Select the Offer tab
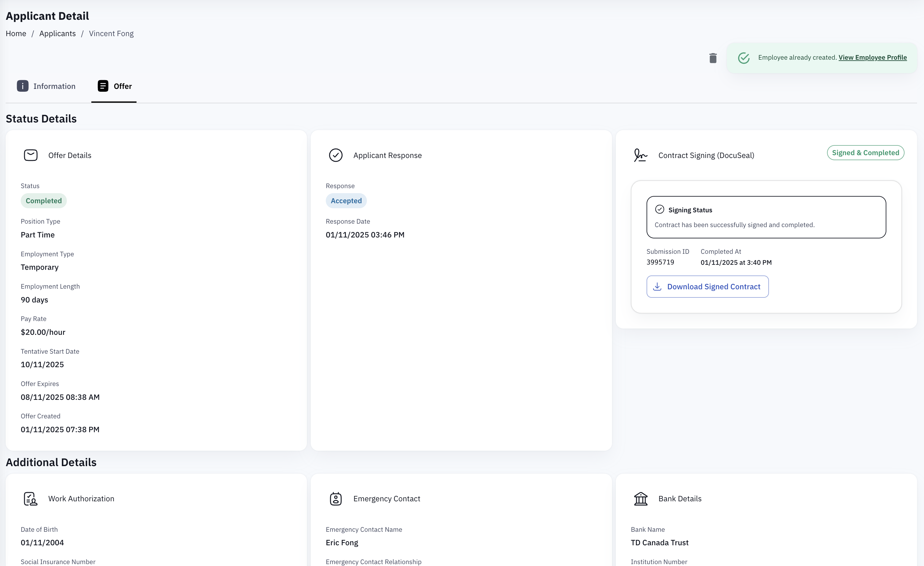 (114, 86)
